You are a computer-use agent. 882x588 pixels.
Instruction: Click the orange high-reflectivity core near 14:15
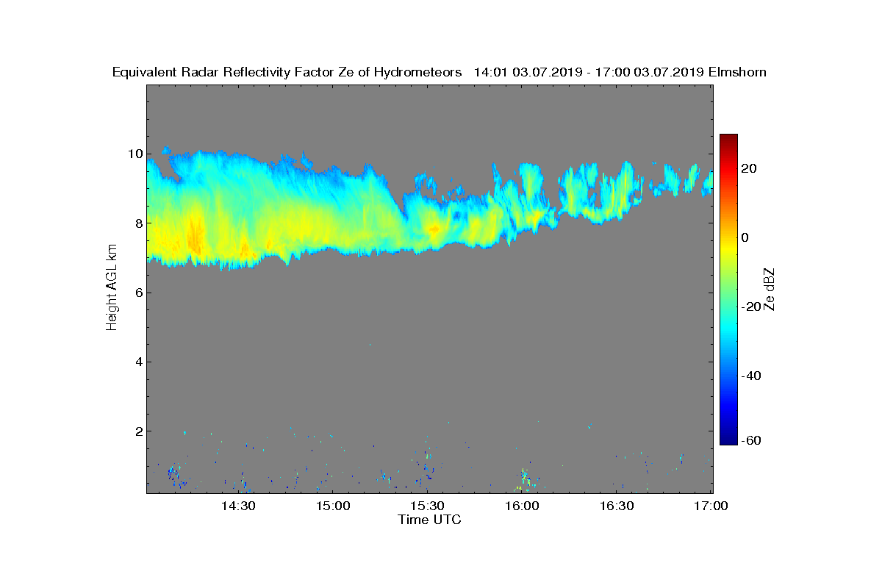tap(195, 234)
